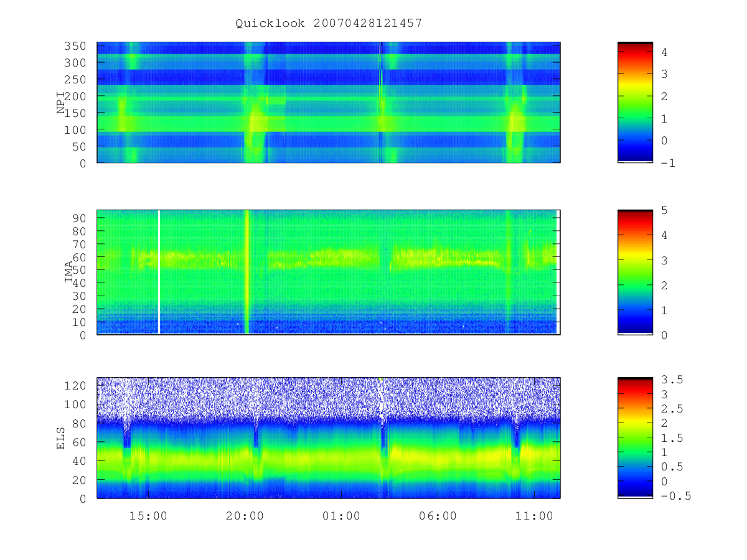Select the NPI spectrogram panel
Viewport: 747px width, 560px height.
(x=329, y=102)
